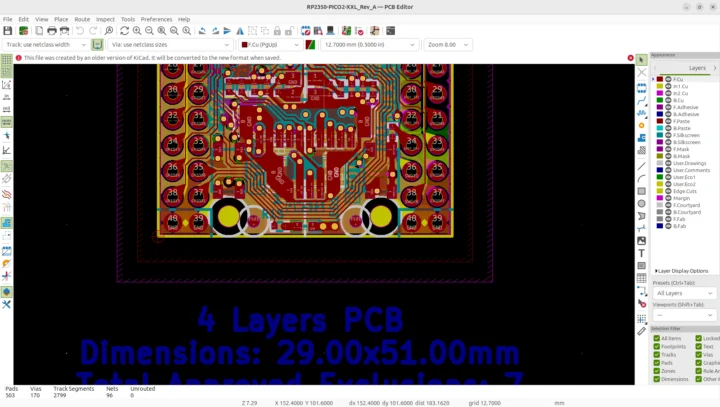
Task: Uncheck the Tracks selection filter
Action: [x=657, y=355]
